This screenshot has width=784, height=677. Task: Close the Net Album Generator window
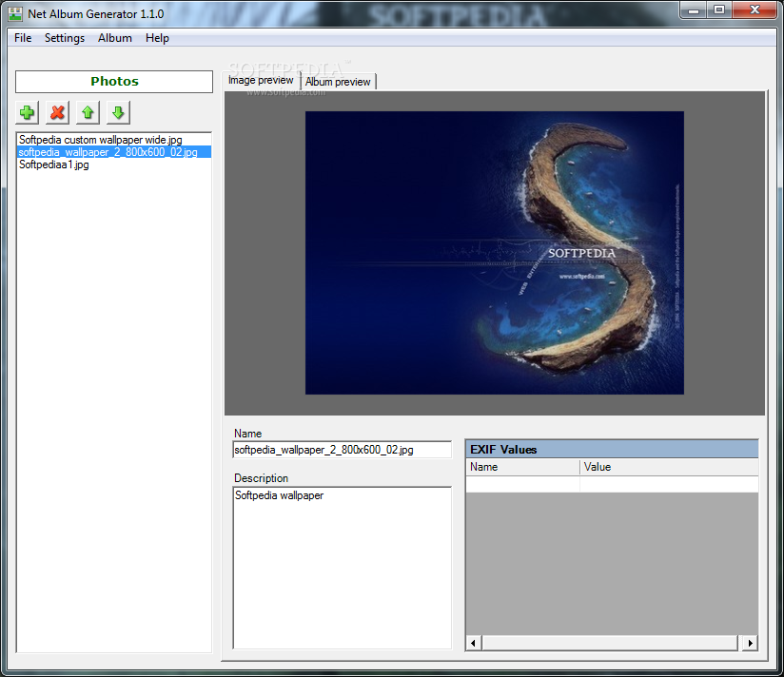(x=755, y=10)
